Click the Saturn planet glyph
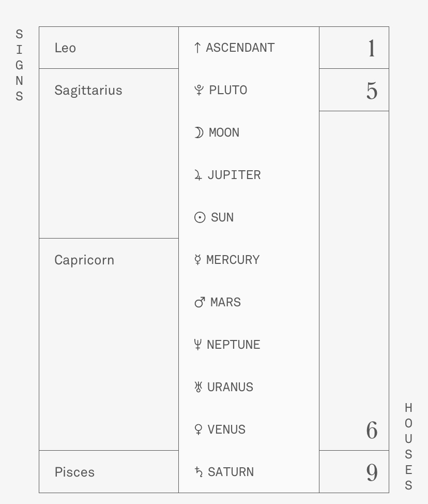 198,472
